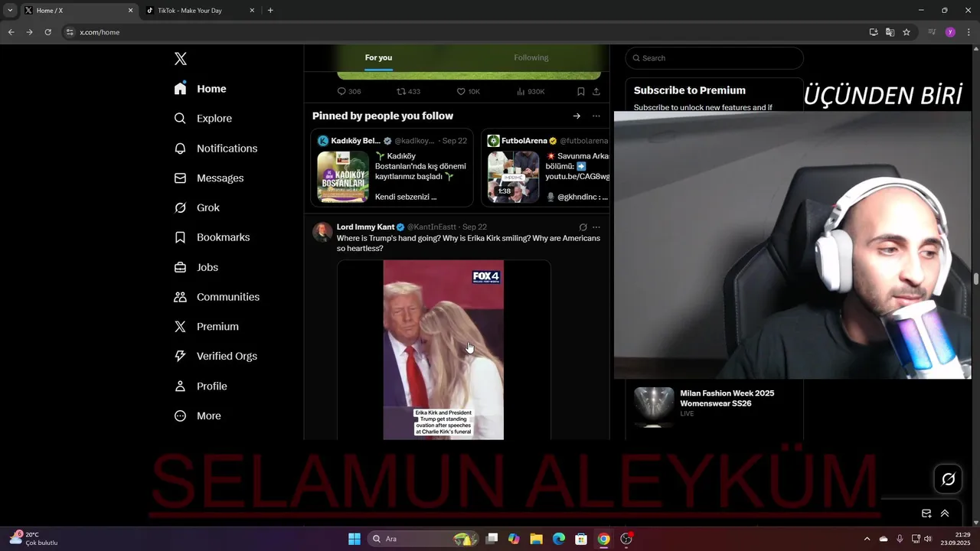Bookmark the top post
Image resolution: width=980 pixels, height=551 pixels.
(x=581, y=92)
